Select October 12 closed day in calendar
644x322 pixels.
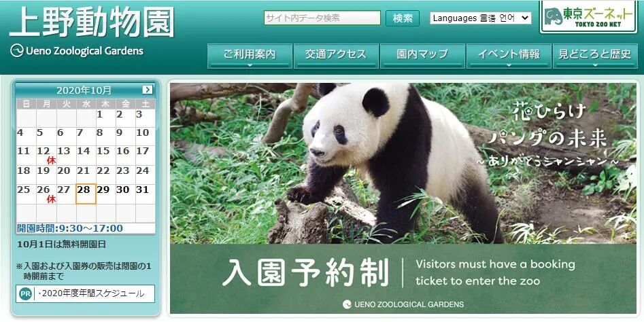click(46, 155)
